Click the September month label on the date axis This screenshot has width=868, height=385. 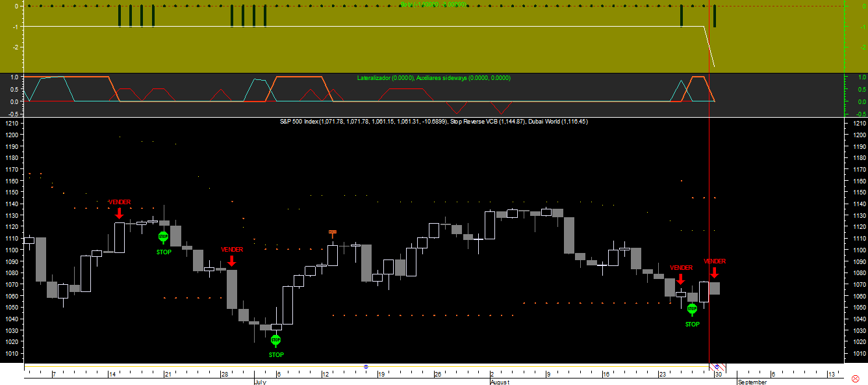click(752, 382)
